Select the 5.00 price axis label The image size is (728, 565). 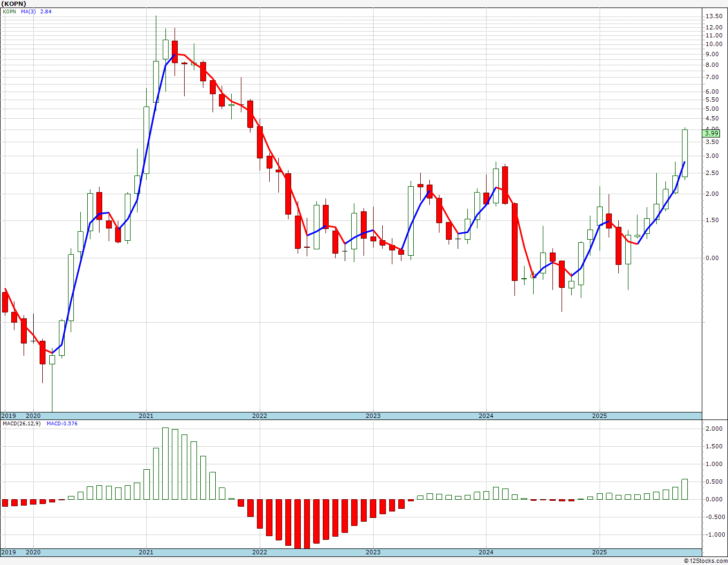click(x=712, y=109)
